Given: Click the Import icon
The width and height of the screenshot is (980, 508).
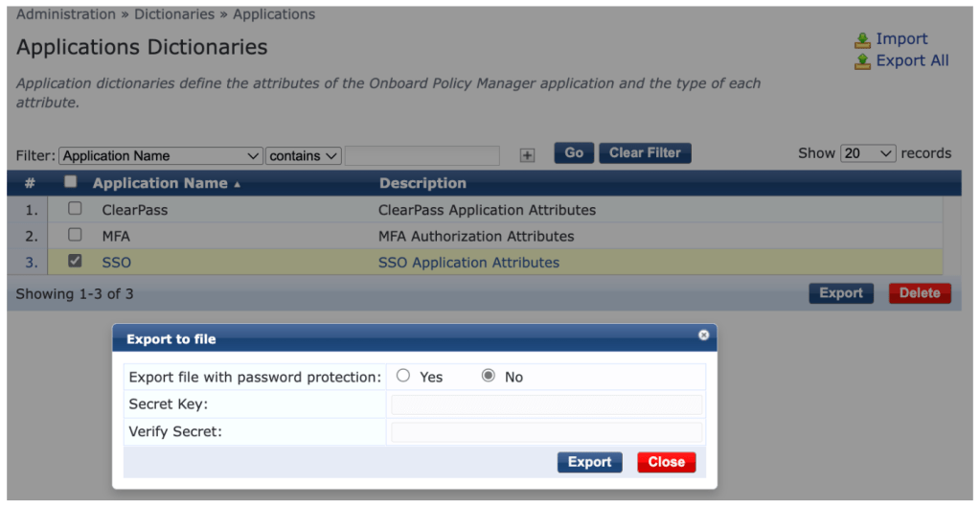Looking at the screenshot, I should tap(862, 40).
